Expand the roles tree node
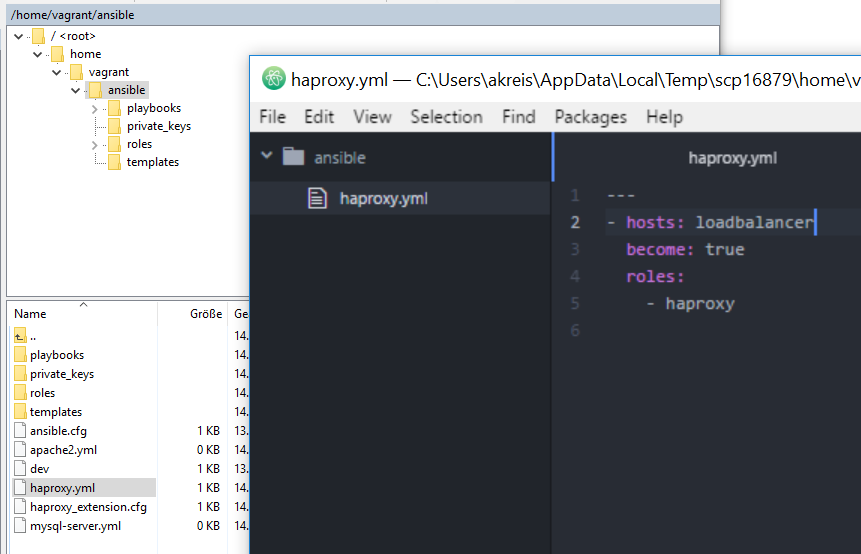This screenshot has height=554, width=861. click(95, 144)
